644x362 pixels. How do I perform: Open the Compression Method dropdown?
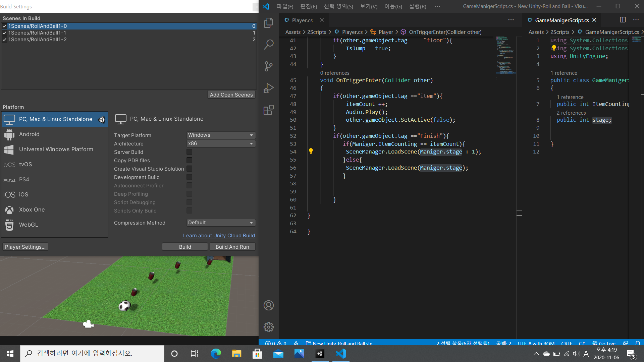pos(221,223)
